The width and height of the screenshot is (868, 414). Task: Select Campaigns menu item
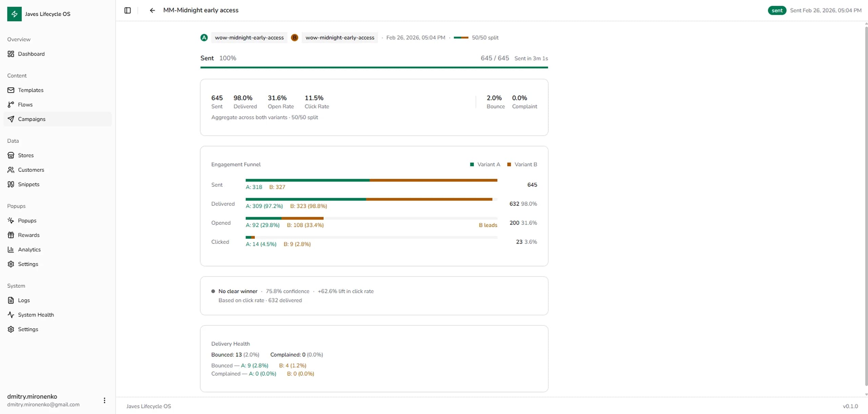pyautogui.click(x=32, y=119)
